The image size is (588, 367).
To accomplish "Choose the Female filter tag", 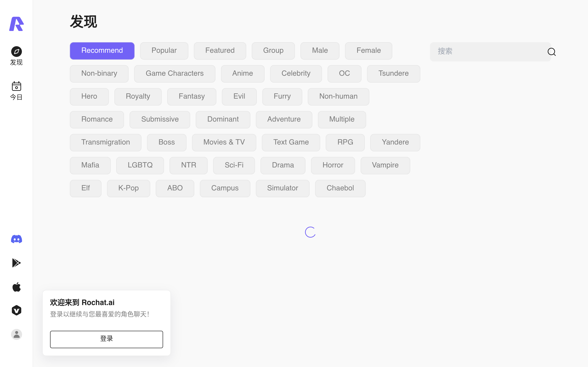I will click(x=368, y=51).
